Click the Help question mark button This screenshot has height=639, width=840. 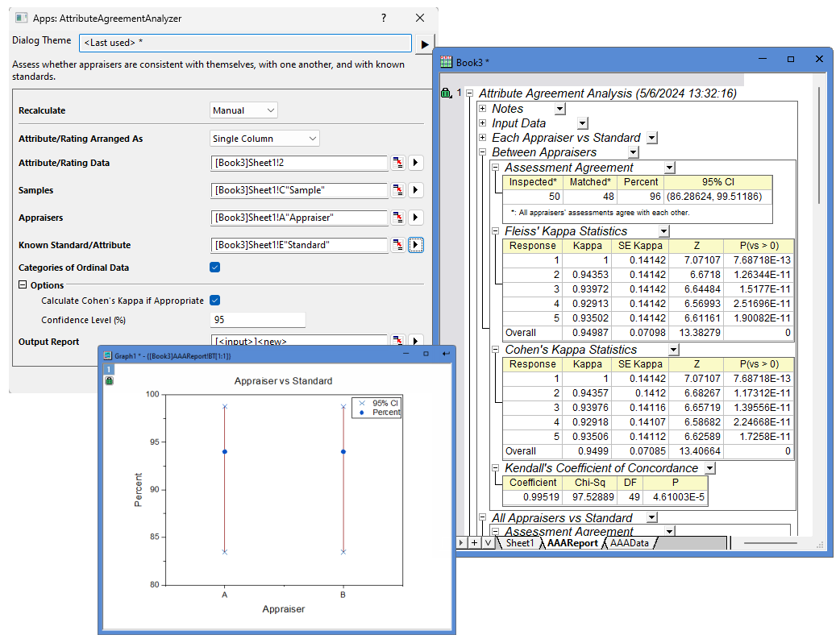(383, 18)
